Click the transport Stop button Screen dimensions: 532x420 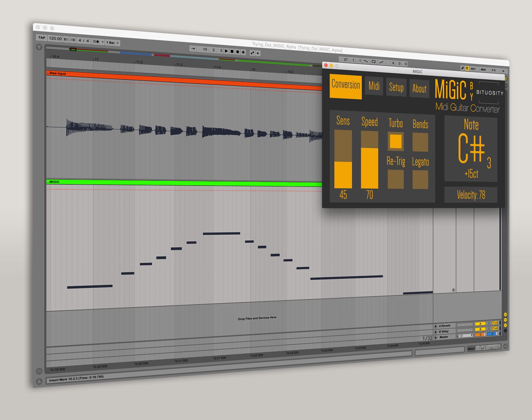(232, 51)
